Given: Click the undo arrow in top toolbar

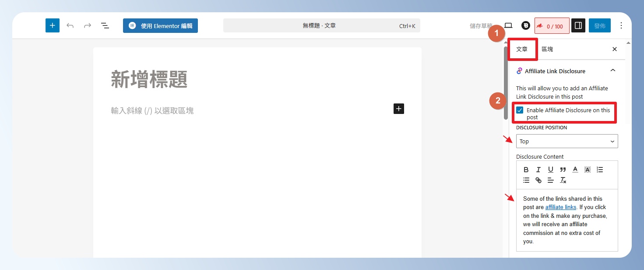Looking at the screenshot, I should pyautogui.click(x=70, y=25).
